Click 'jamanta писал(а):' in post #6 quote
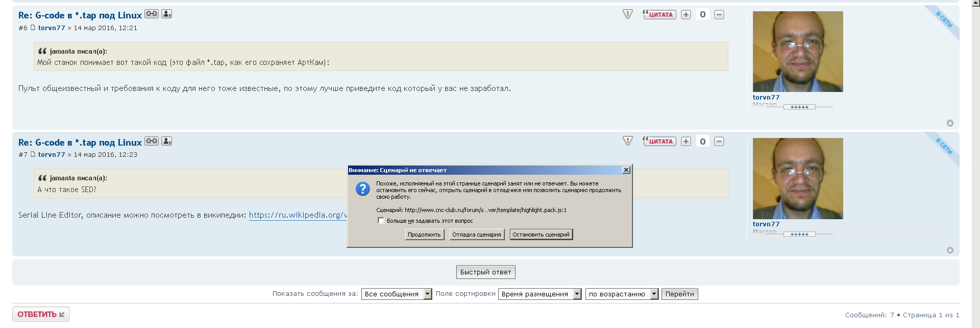This screenshot has height=328, width=980. point(78,52)
